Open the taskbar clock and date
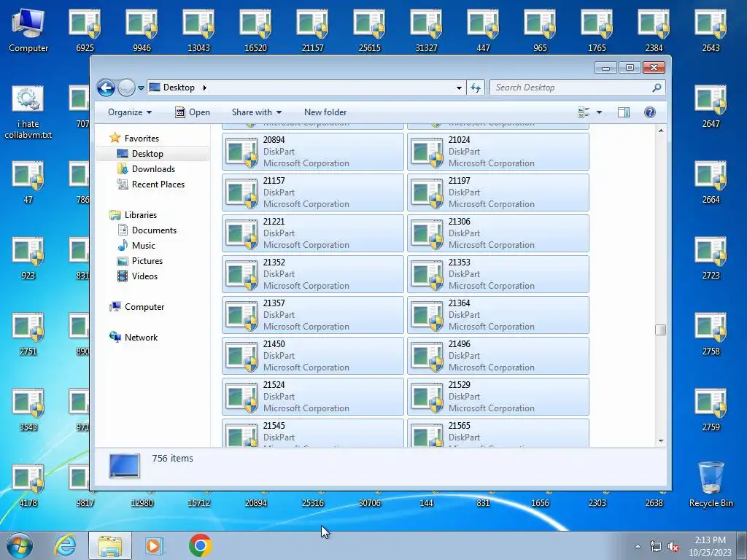The height and width of the screenshot is (560, 747). click(x=710, y=546)
